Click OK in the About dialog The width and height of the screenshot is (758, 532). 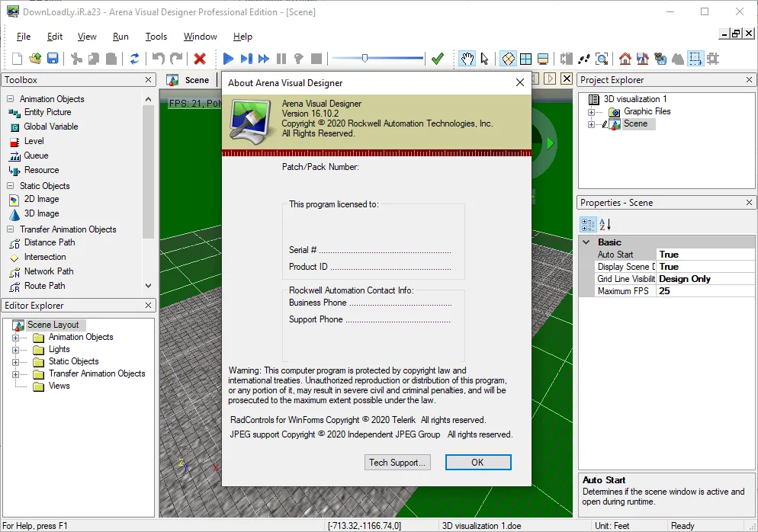477,463
